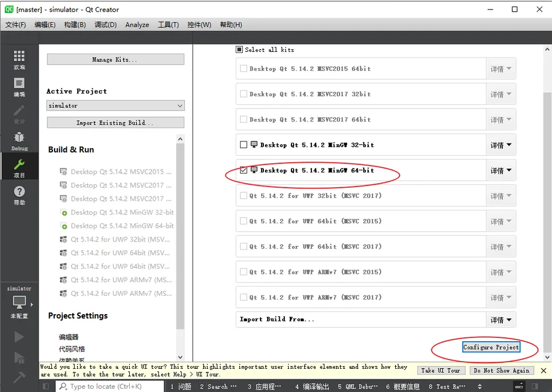Check Desktop Qt 5.14.2 MSVC2015 64bit kit

[243, 68]
